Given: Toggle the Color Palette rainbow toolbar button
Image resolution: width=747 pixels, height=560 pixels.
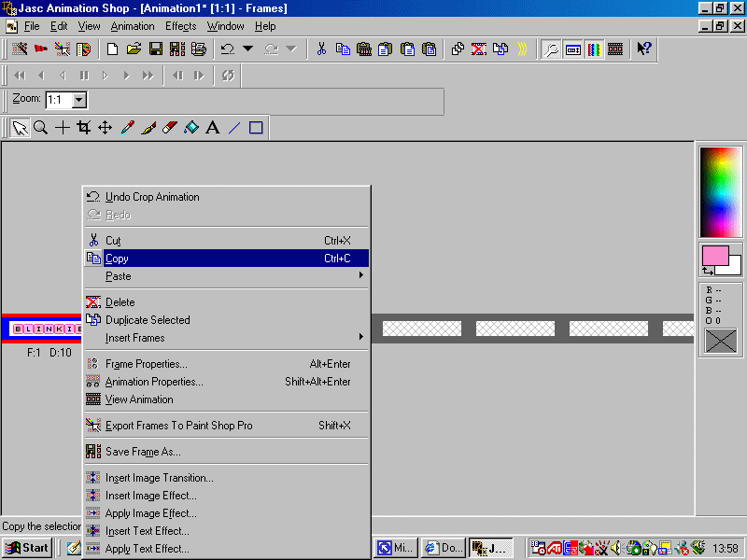Looking at the screenshot, I should [594, 49].
